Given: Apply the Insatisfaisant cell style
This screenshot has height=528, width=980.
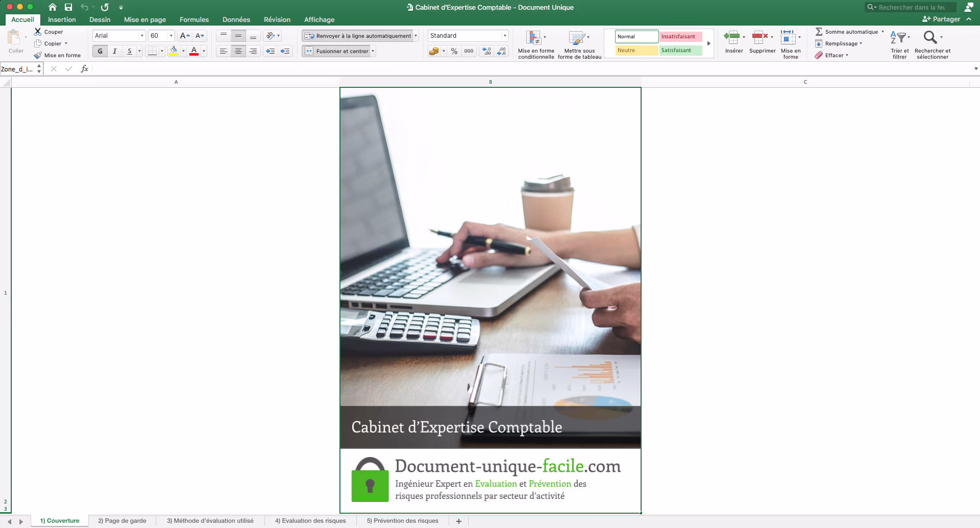Looking at the screenshot, I should pos(681,36).
